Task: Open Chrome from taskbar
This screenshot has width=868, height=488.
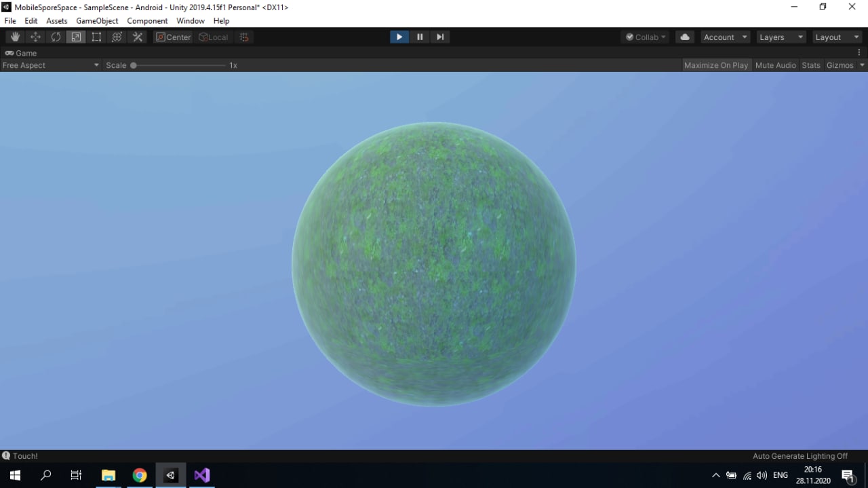Action: [140, 475]
